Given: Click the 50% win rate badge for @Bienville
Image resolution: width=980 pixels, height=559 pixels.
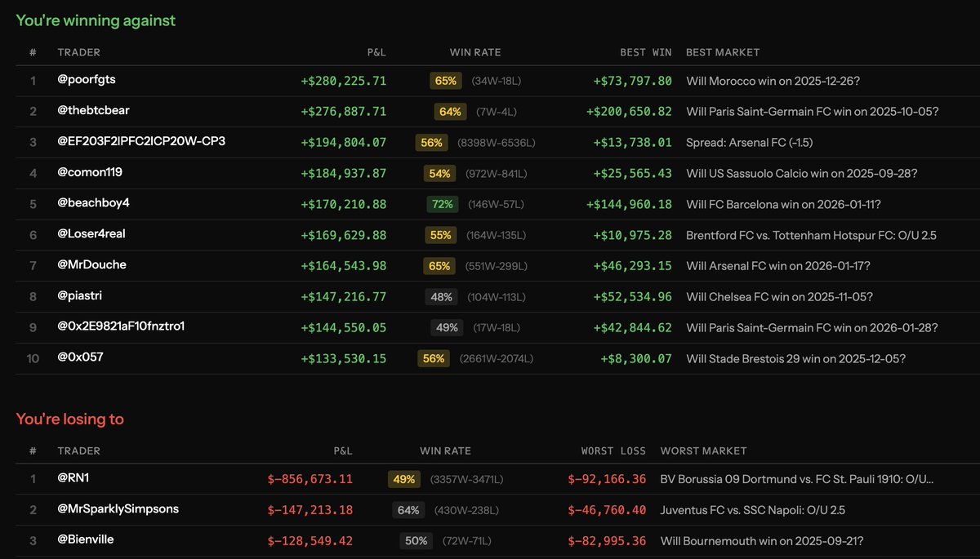Looking at the screenshot, I should tap(416, 541).
